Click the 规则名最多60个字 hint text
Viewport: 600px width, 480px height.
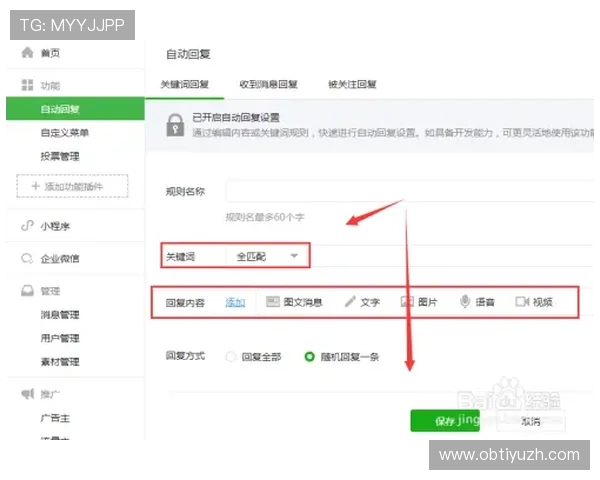(x=265, y=217)
